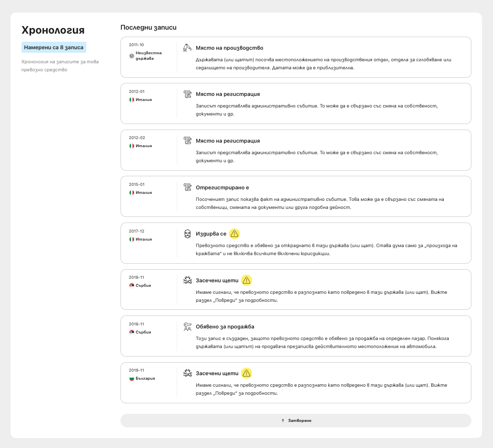Click the 2012-02 Място на регистрация heading
The height and width of the screenshot is (448, 493).
[x=227, y=141]
